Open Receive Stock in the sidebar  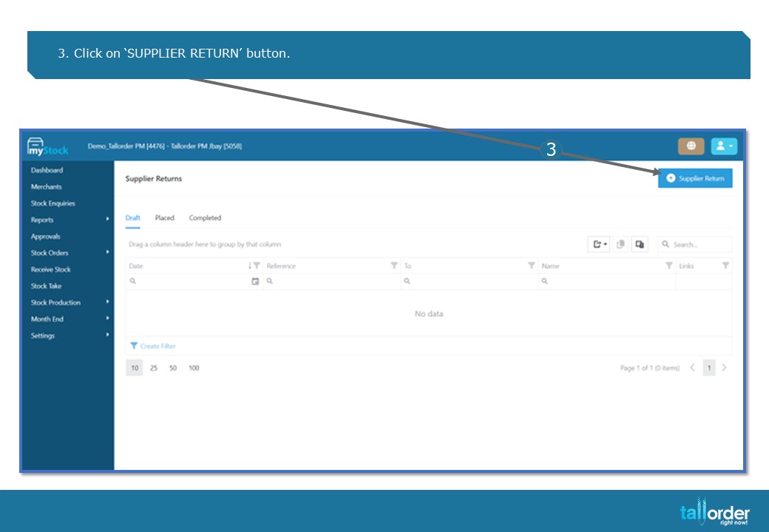[50, 270]
